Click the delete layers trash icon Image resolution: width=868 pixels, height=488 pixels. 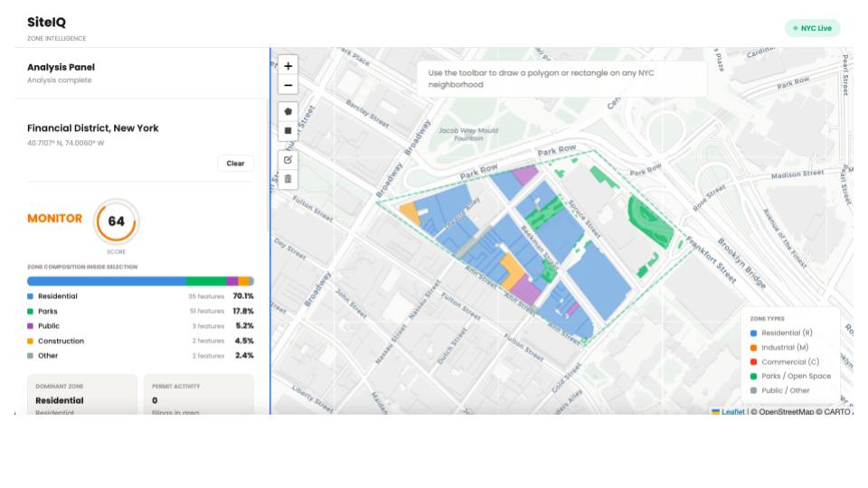[288, 179]
